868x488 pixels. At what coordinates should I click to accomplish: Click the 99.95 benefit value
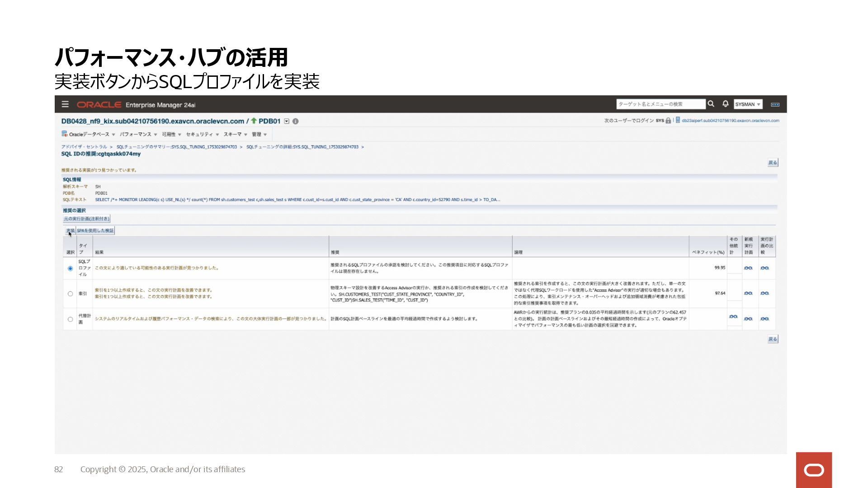tap(720, 268)
